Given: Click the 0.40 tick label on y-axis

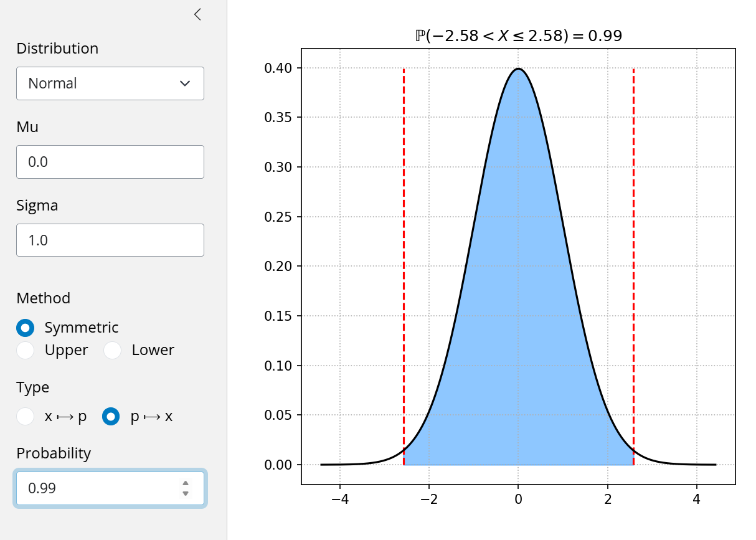Looking at the screenshot, I should (x=278, y=68).
